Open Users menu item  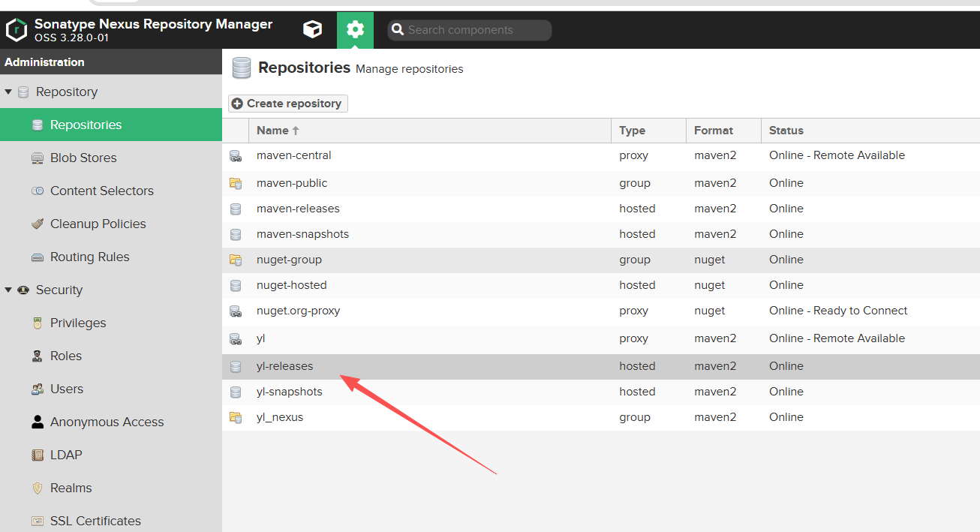(x=111, y=389)
